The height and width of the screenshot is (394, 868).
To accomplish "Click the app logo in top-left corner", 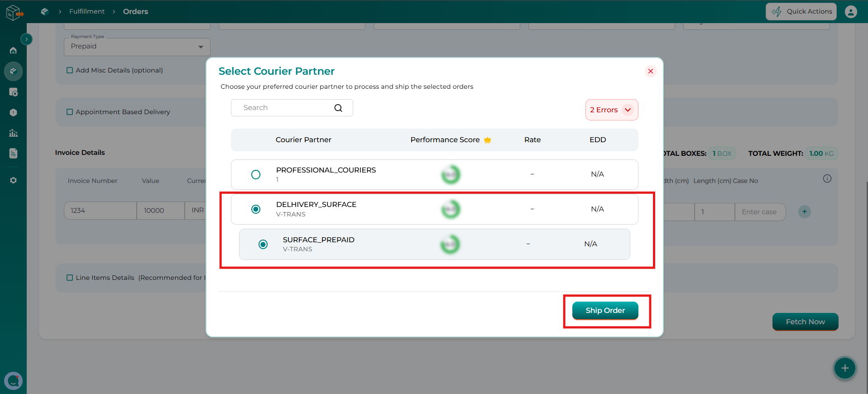I will click(x=14, y=13).
